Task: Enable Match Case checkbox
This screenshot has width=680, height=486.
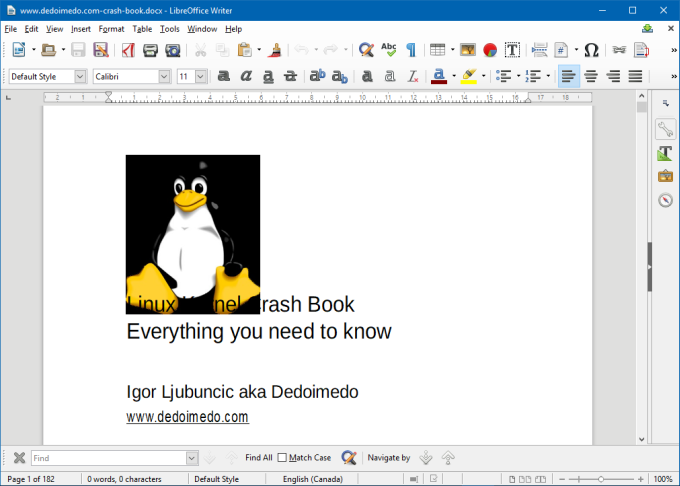Action: click(x=282, y=458)
